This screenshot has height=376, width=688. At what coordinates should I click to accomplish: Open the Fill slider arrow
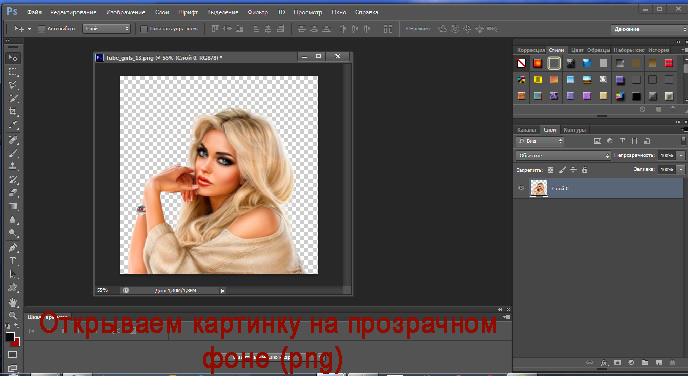pos(681,169)
